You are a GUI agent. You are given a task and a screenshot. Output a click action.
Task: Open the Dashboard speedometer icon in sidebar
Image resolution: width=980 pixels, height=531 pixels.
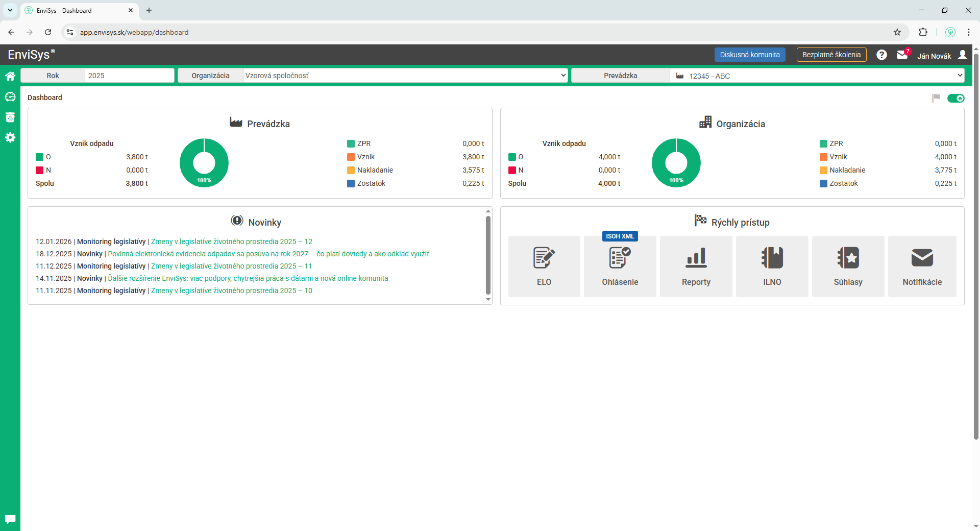click(10, 96)
